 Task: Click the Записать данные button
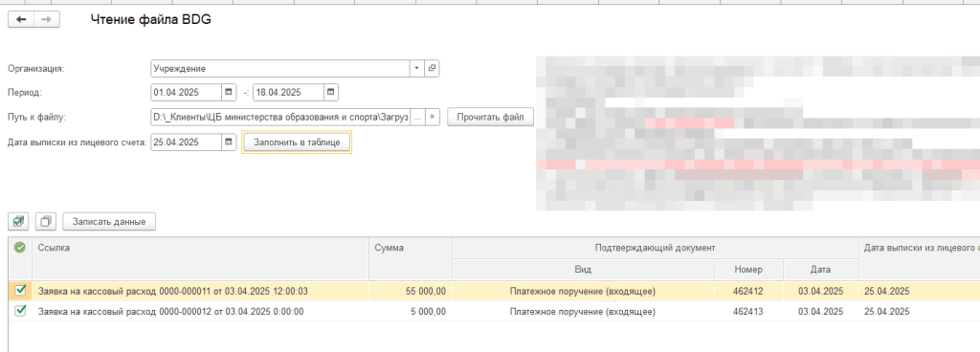click(x=109, y=222)
